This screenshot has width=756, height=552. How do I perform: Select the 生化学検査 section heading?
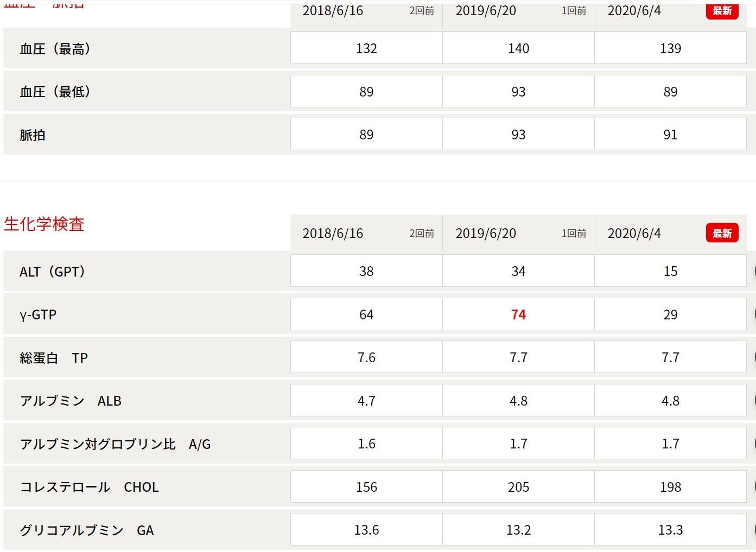tap(44, 224)
